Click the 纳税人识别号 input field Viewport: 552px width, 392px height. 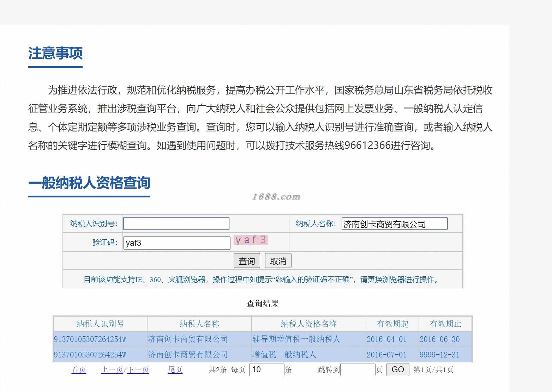[x=176, y=223]
